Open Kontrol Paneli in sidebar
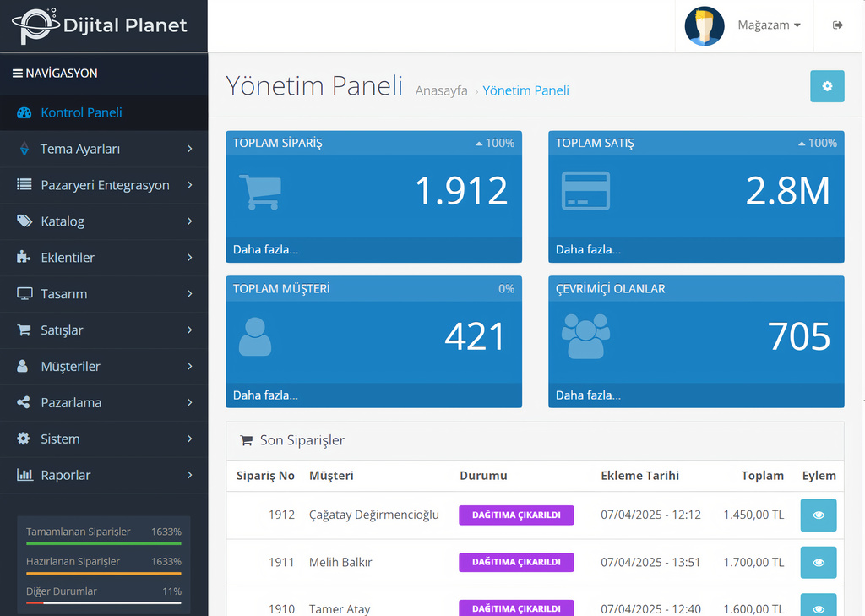865x616 pixels. (81, 112)
